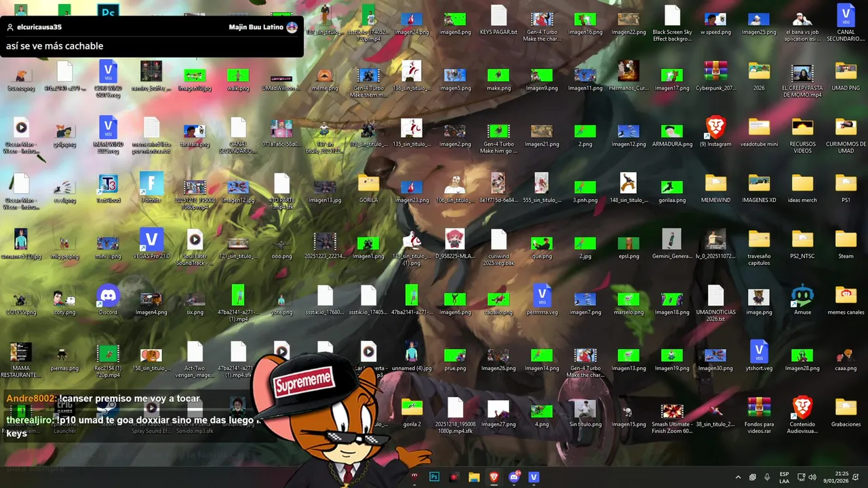Click the microphone icon in system tray
This screenshot has width=868, height=488.
pos(768,477)
